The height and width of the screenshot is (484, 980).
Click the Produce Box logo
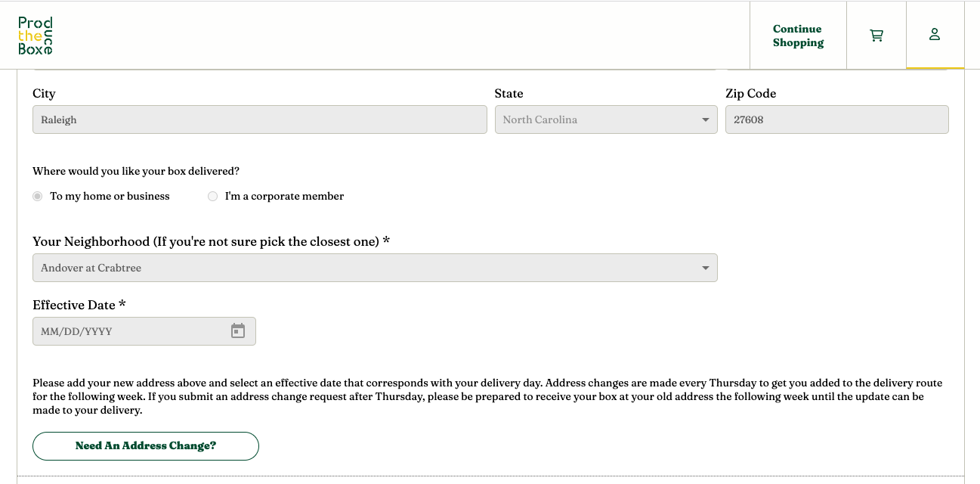(x=36, y=36)
